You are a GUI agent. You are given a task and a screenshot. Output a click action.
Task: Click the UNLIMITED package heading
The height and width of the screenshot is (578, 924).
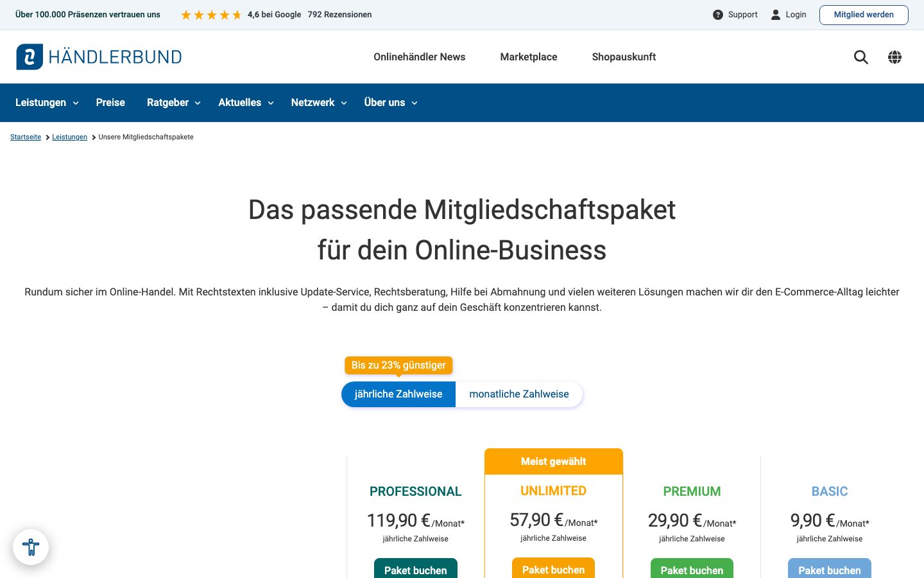(553, 491)
